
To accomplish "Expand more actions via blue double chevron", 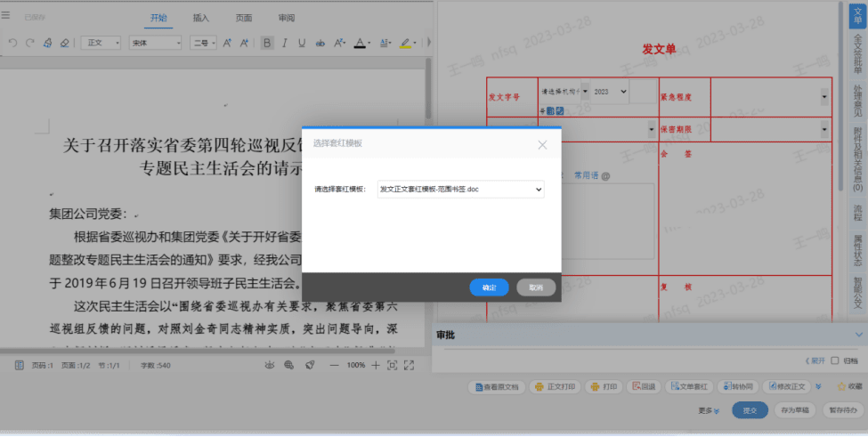I will coord(819,386).
